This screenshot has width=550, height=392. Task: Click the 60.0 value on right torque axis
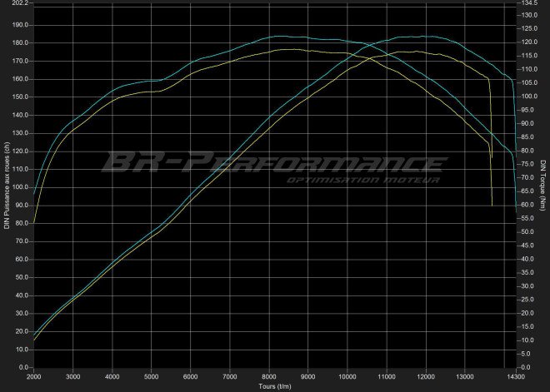(x=527, y=205)
